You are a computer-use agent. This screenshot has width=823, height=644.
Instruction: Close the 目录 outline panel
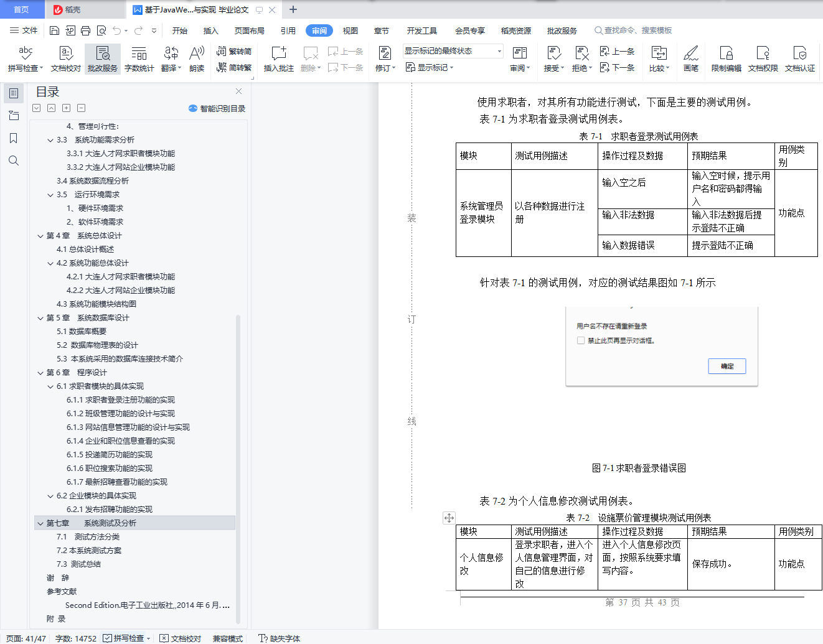[238, 91]
